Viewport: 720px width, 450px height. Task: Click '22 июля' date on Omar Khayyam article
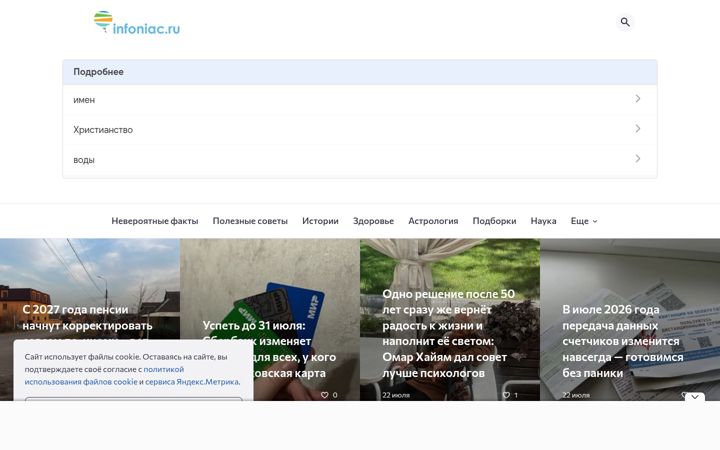[x=396, y=395]
